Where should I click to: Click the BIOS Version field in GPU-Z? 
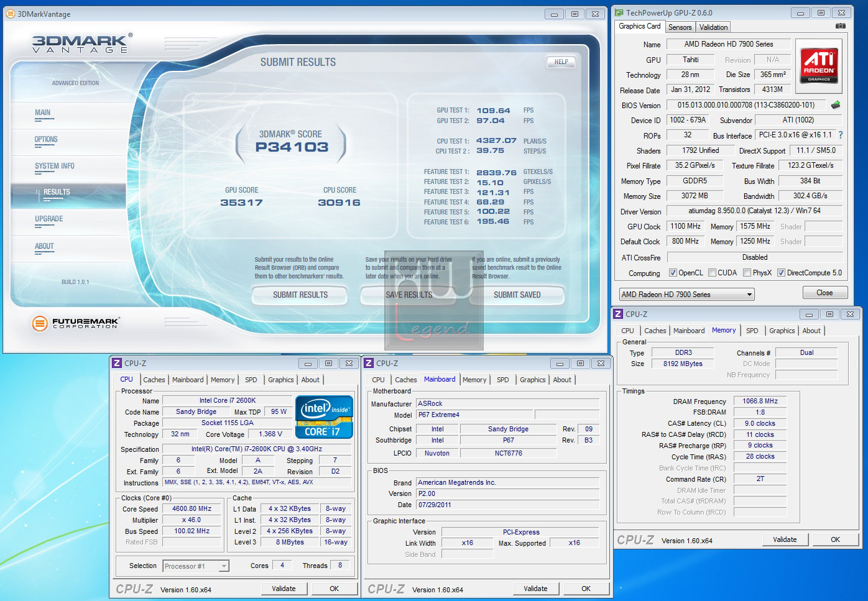point(746,105)
